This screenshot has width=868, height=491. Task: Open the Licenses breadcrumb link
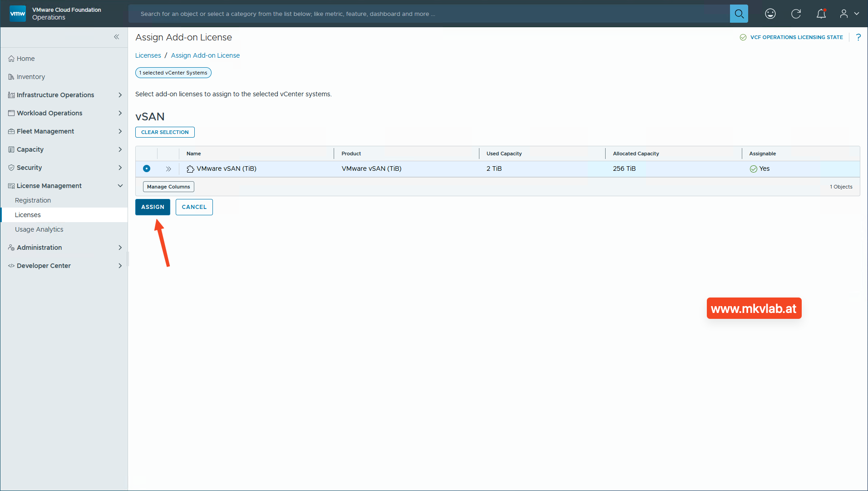(x=148, y=55)
